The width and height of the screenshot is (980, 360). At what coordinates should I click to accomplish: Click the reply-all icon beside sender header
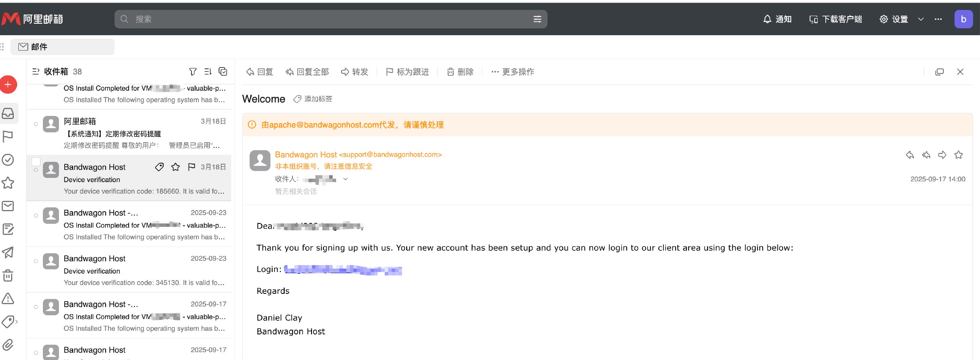pos(926,155)
